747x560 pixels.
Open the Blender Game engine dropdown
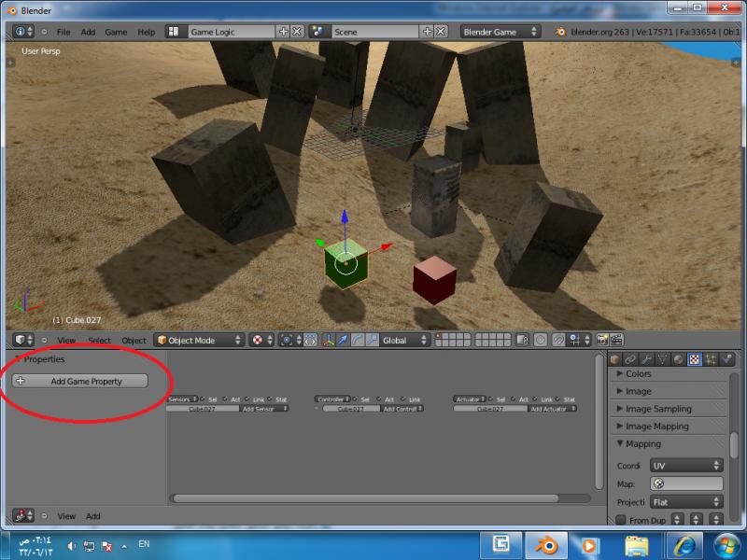tap(502, 32)
